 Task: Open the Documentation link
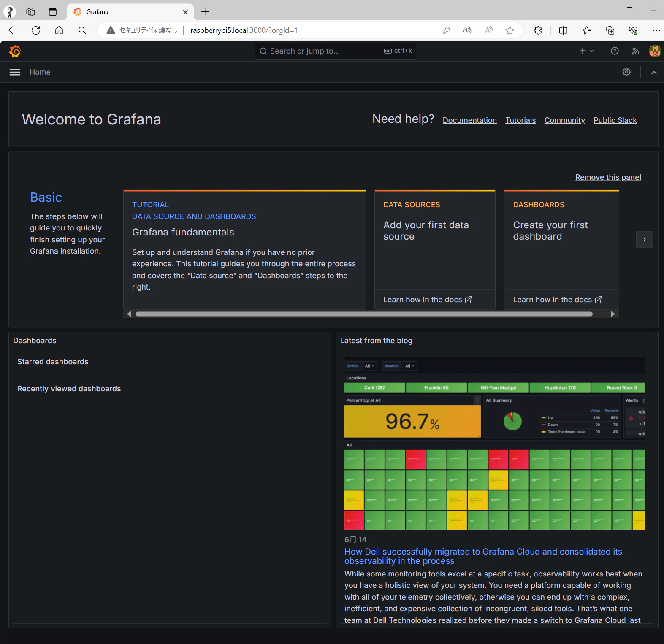[x=470, y=120]
